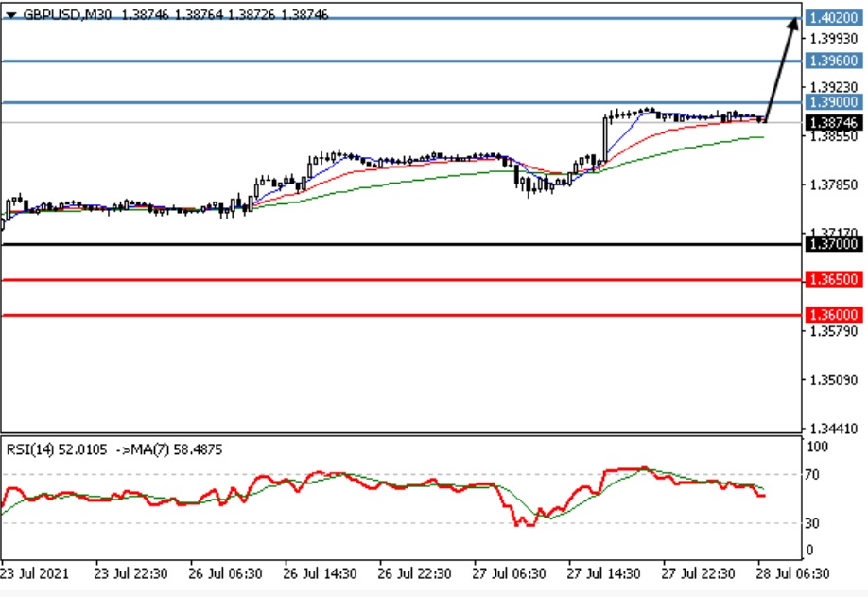The height and width of the screenshot is (597, 868).
Task: Click the 27 Jul 06:30 time axis label
Action: (509, 573)
